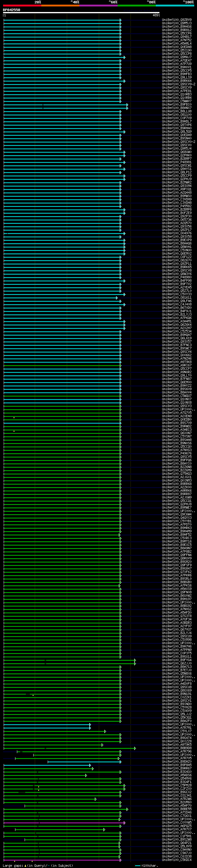Select the UniRef100_A5ADS6 label

[177, 775]
